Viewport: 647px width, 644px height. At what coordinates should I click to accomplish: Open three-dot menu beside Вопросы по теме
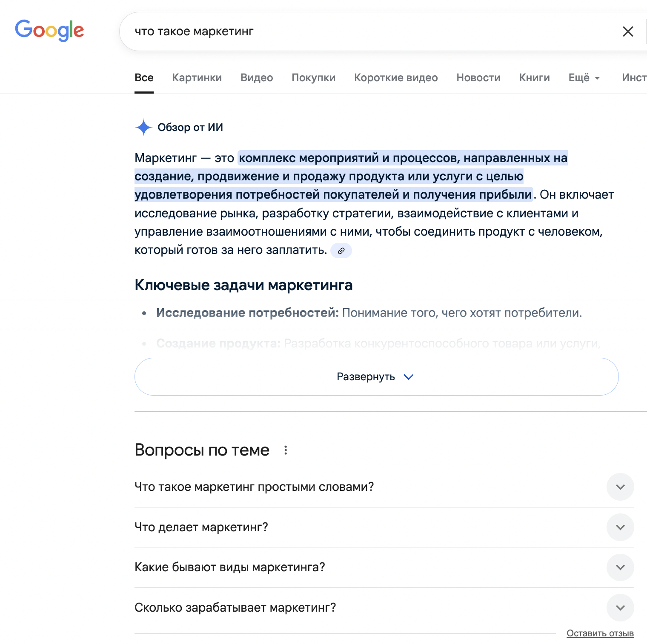[x=286, y=450]
